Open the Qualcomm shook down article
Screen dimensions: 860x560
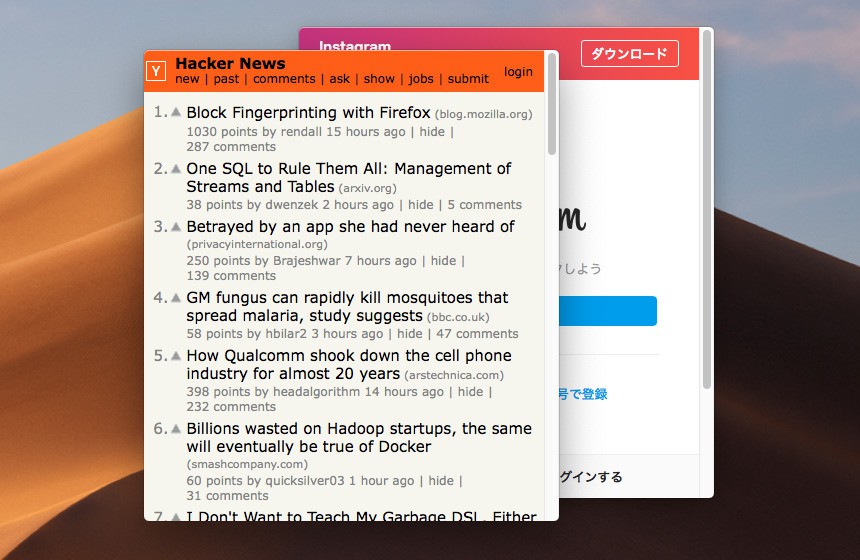pyautogui.click(x=349, y=365)
